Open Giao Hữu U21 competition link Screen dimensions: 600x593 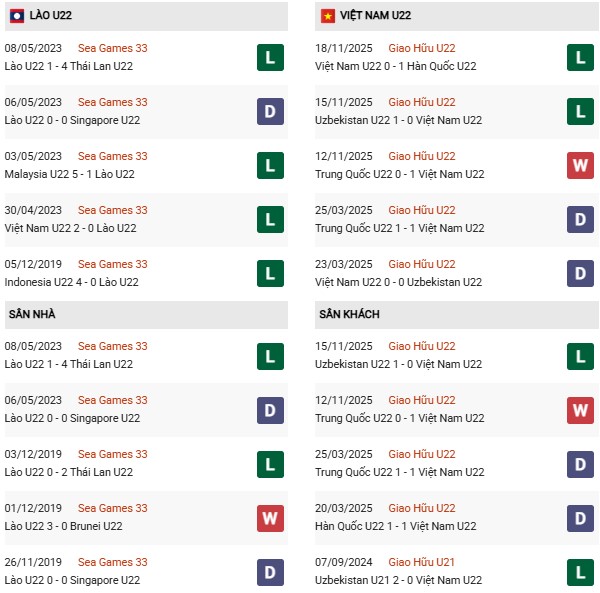pyautogui.click(x=421, y=562)
